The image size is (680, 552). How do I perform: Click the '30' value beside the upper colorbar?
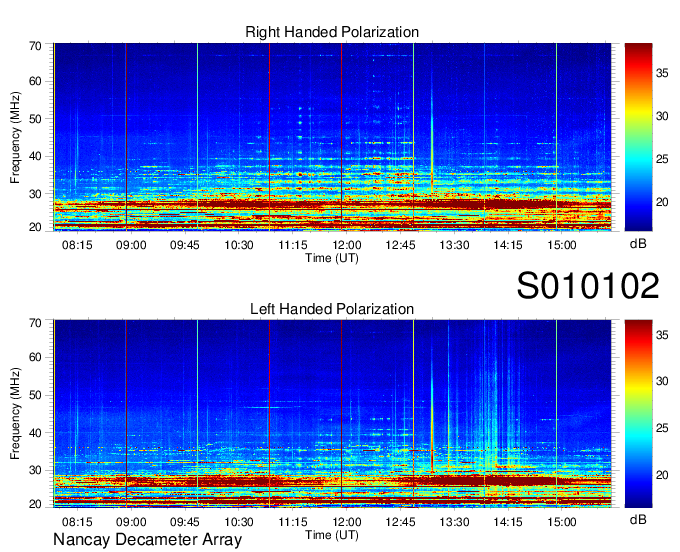[x=662, y=116]
